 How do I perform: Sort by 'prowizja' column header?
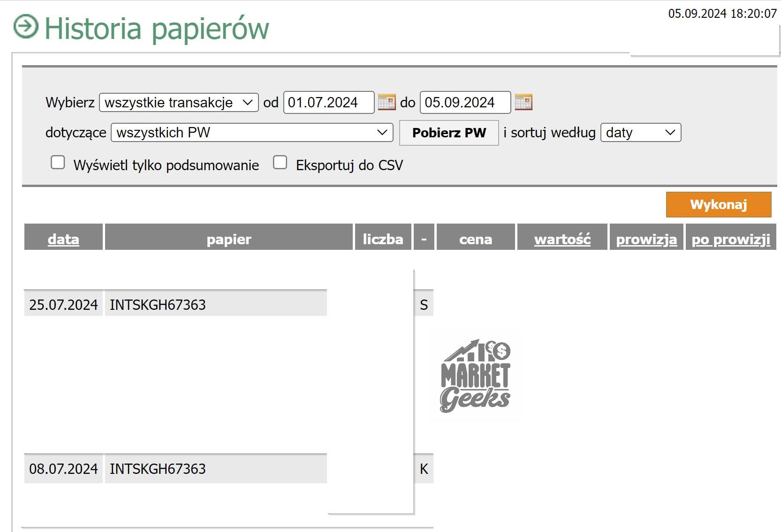[646, 240]
